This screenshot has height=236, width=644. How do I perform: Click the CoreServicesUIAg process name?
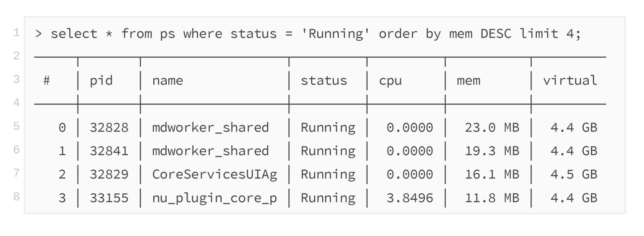215,175
